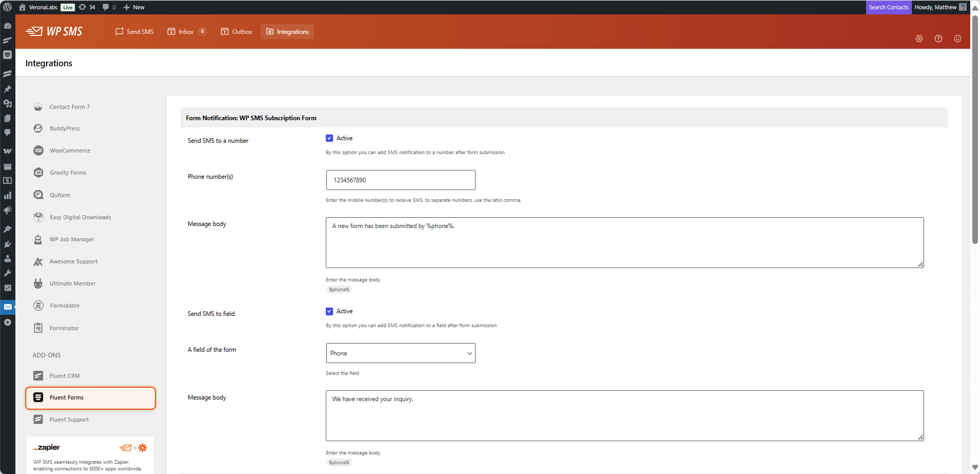980x474 pixels.
Task: Click first Message body textarea
Action: [x=625, y=242]
